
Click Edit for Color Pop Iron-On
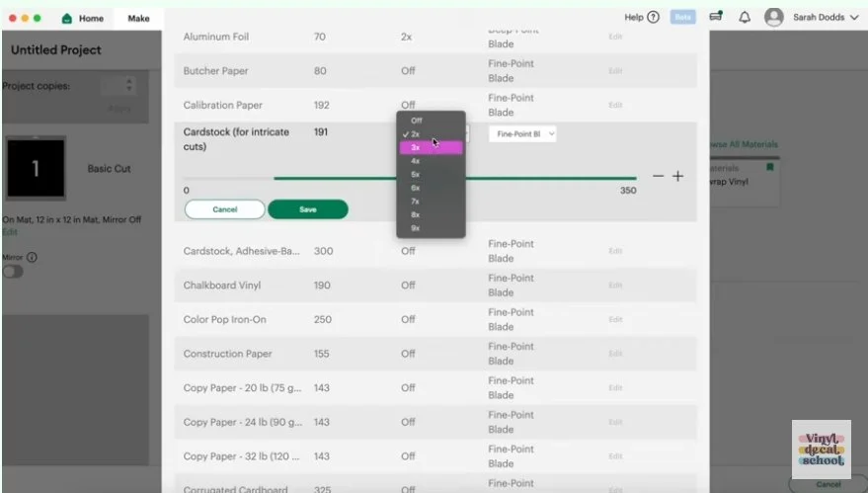coord(615,320)
